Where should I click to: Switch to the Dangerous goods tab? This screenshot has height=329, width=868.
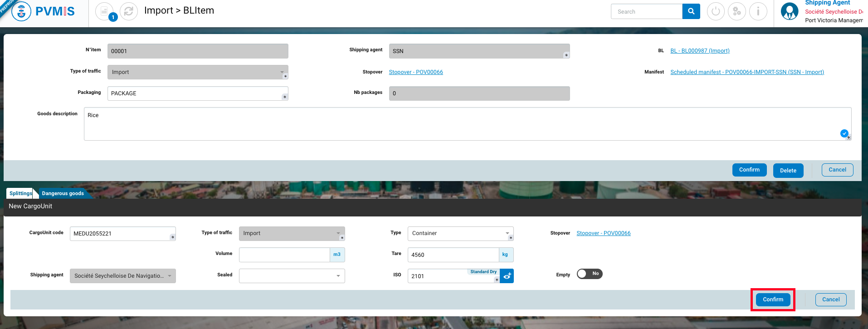tap(63, 193)
